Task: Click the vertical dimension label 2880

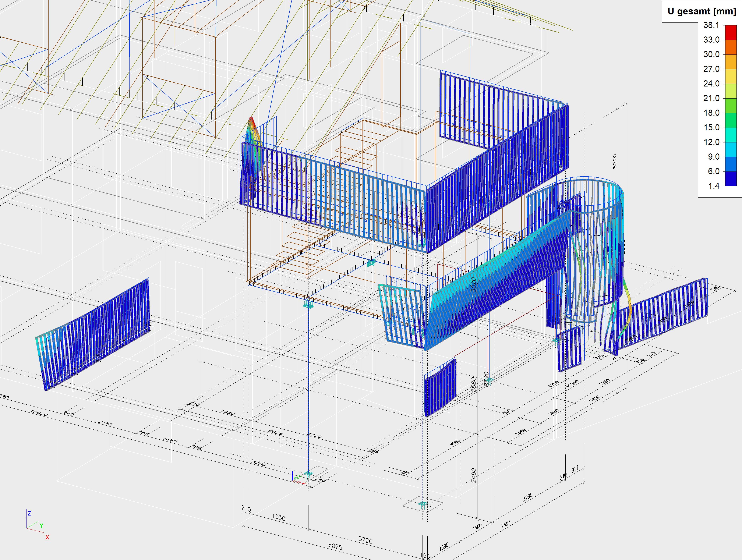Action: (473, 385)
